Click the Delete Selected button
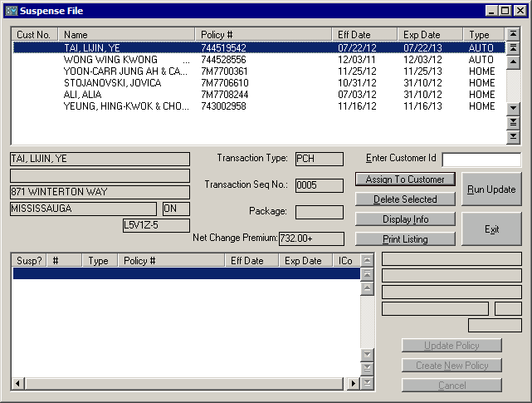 point(405,199)
